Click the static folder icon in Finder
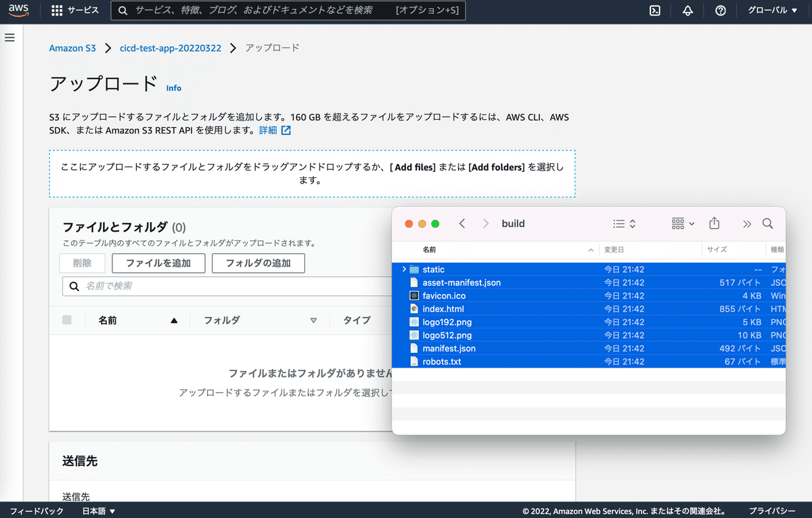 tap(415, 269)
